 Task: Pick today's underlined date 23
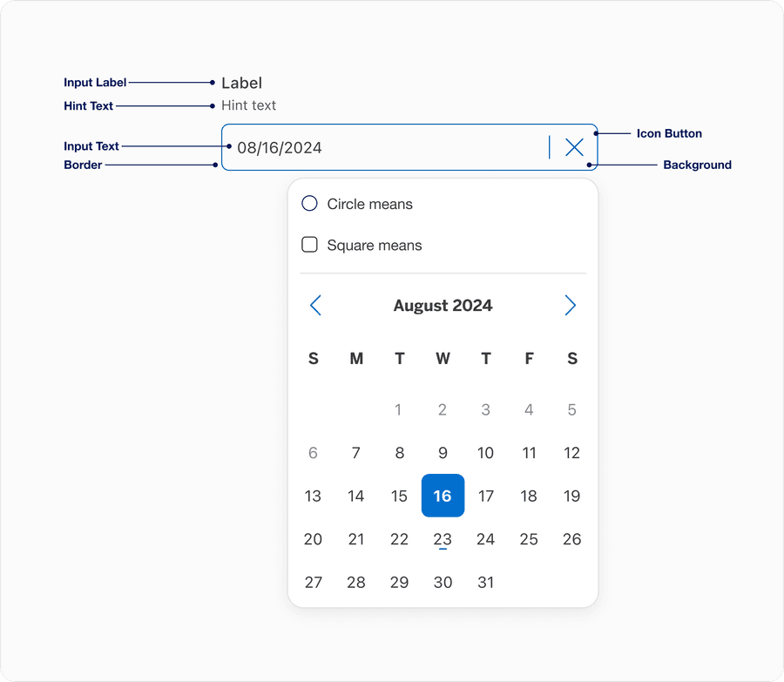click(x=443, y=539)
